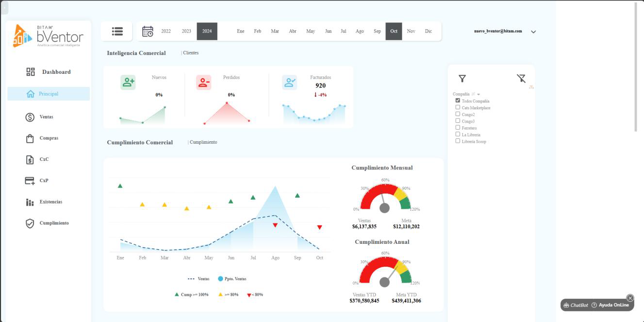The width and height of the screenshot is (644, 322).
Task: Select Jul in the top month bar
Action: [x=344, y=31]
